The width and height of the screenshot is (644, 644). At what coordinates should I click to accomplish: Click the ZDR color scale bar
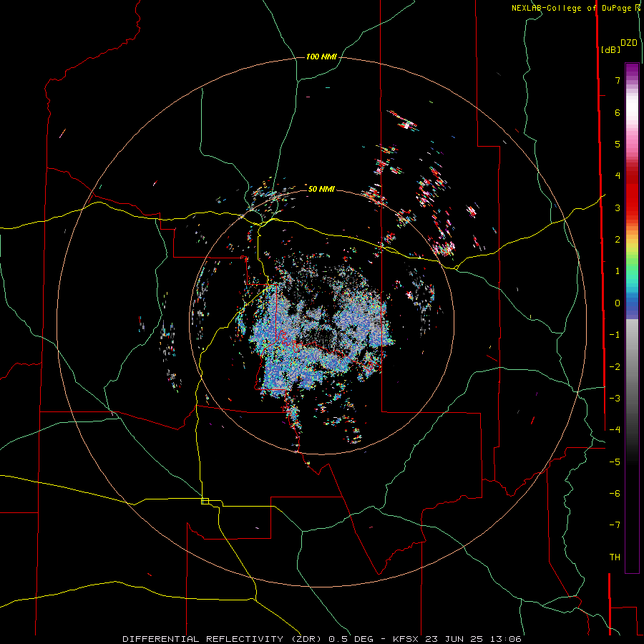[632, 318]
